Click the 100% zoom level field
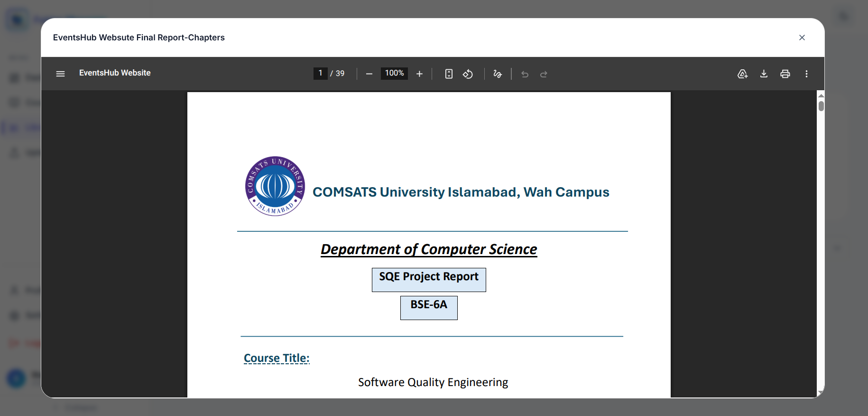 tap(394, 73)
